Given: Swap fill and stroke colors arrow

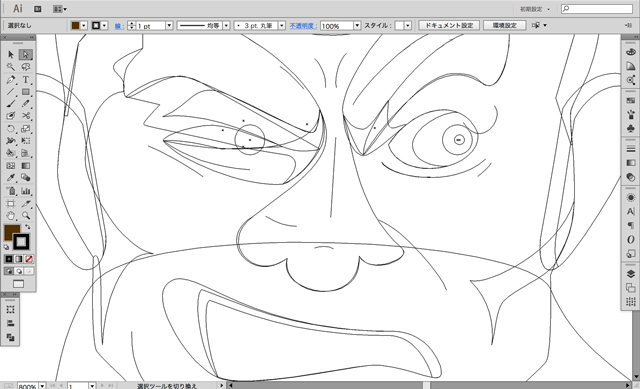Looking at the screenshot, I should coord(28,227).
